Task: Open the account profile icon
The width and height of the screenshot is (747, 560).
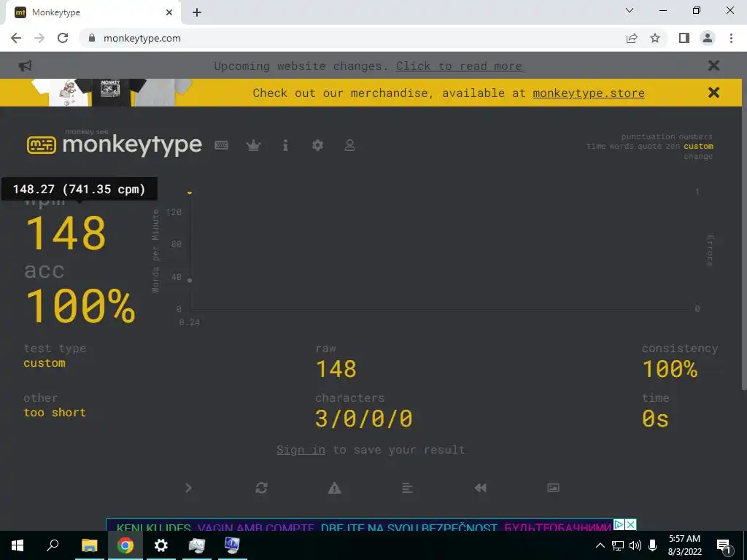Action: click(349, 145)
